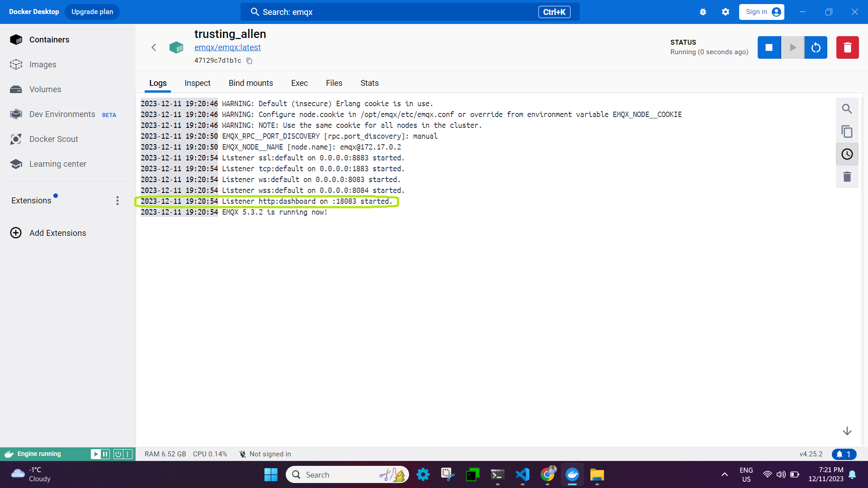Click the taskbar Search box
868x488 pixels.
tap(347, 475)
